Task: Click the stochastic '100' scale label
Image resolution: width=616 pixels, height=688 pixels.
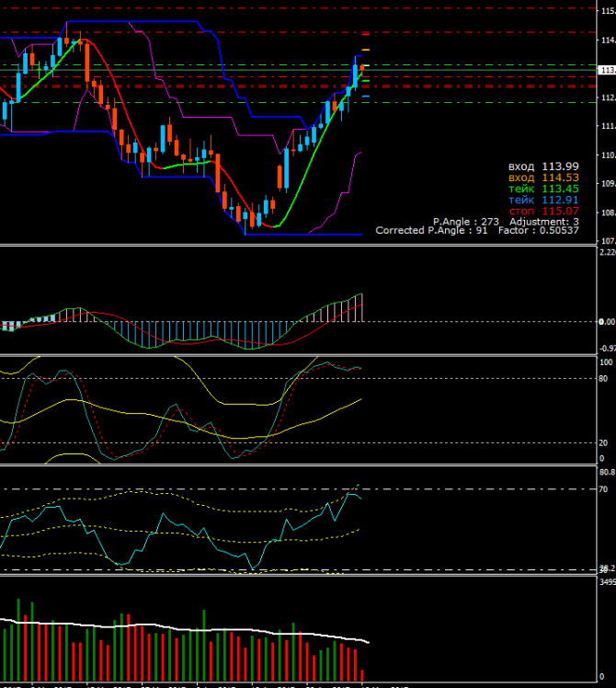Action: 606,362
